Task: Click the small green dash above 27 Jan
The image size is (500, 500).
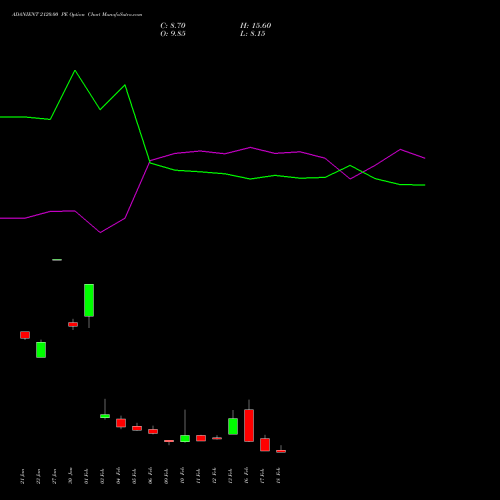Action: (x=57, y=260)
